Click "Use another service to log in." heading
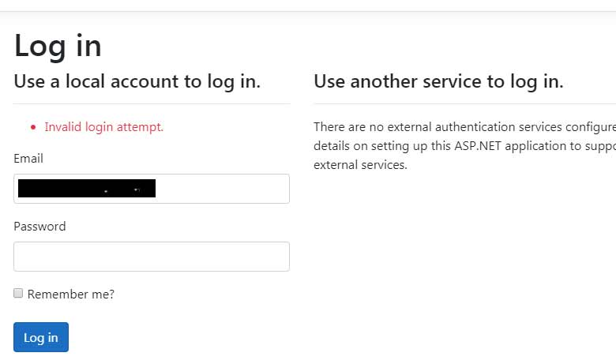The image size is (616, 364). point(438,81)
